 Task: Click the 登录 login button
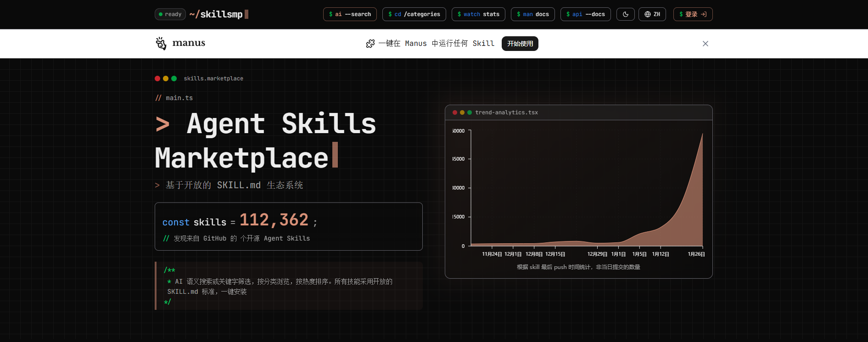[x=693, y=14]
